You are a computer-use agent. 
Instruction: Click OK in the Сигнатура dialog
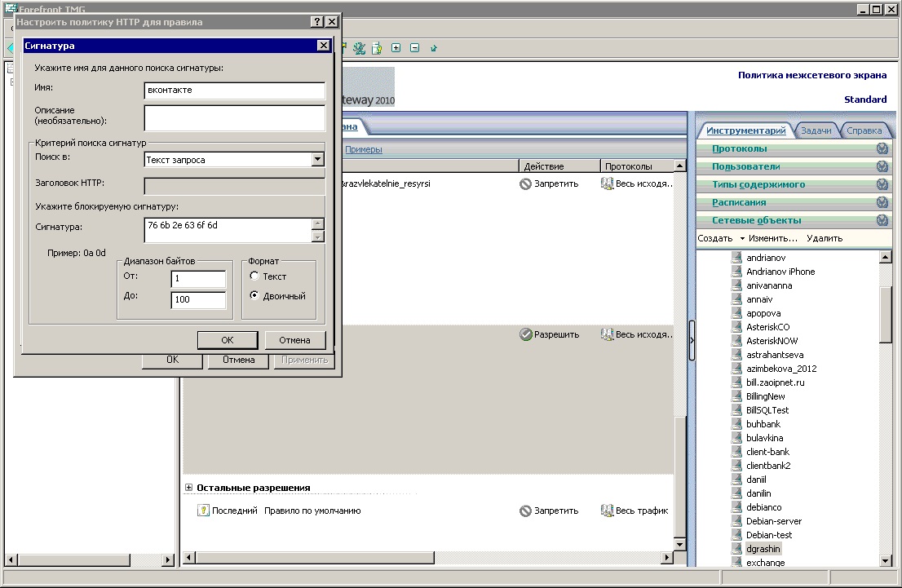pos(228,340)
